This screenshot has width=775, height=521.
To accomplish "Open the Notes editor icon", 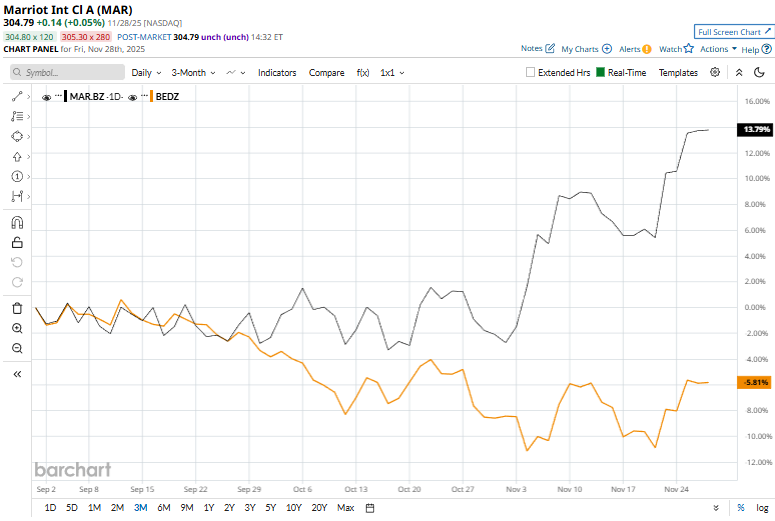I will tap(550, 48).
